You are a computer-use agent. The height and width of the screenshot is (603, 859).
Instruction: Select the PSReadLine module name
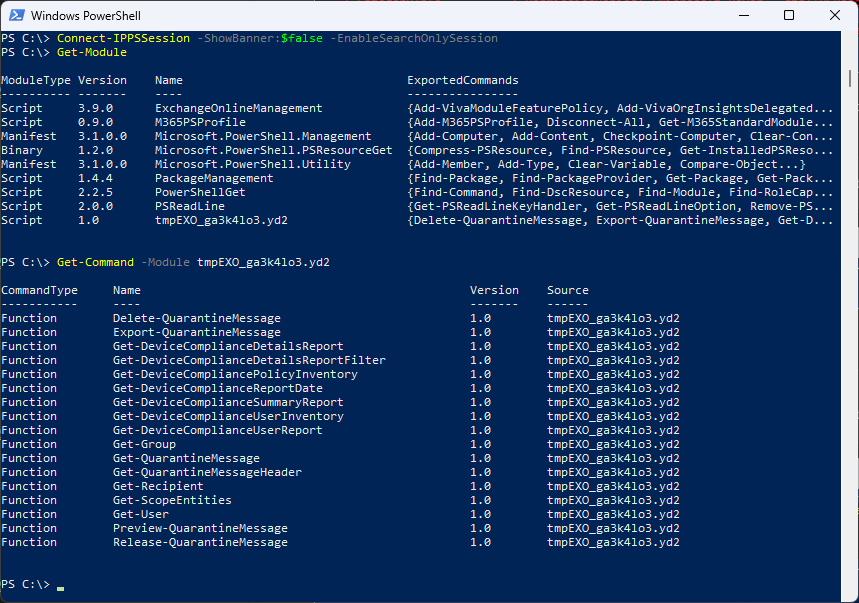click(190, 206)
